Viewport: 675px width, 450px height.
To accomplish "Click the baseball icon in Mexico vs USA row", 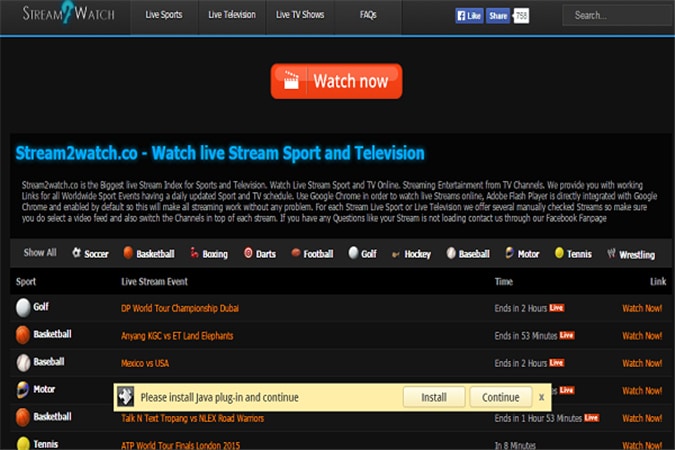I will tap(23, 363).
